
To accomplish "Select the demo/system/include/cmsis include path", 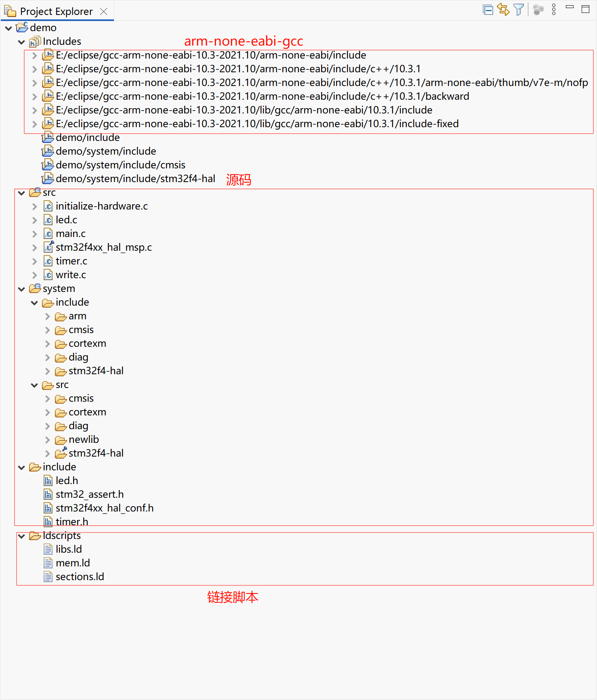I will 120,165.
